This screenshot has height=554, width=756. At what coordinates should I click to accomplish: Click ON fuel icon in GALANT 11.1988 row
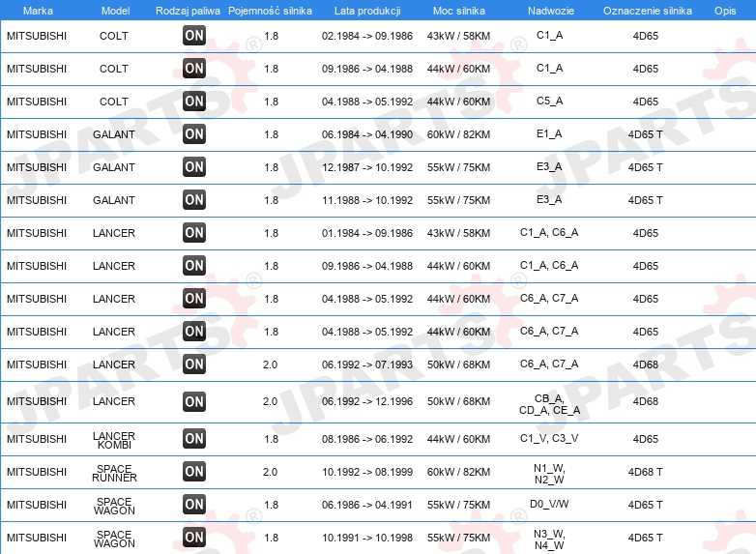point(194,199)
